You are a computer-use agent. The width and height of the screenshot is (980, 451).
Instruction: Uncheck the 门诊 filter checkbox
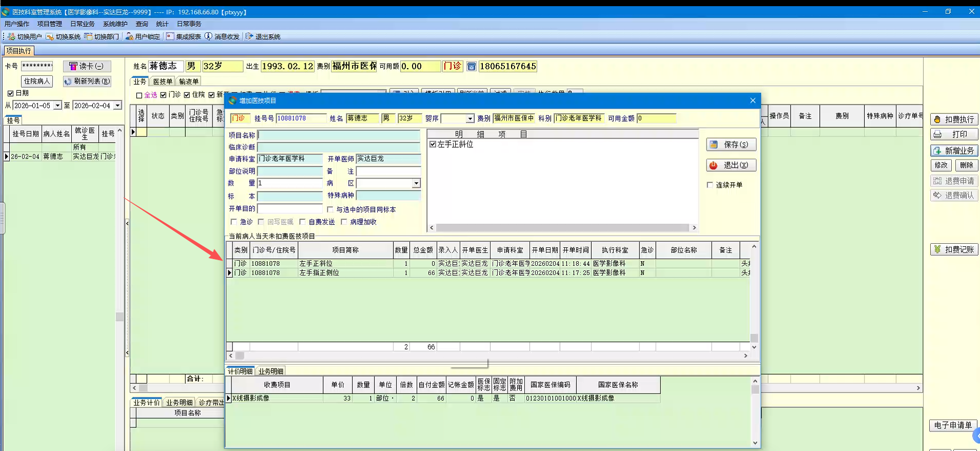pyautogui.click(x=163, y=95)
